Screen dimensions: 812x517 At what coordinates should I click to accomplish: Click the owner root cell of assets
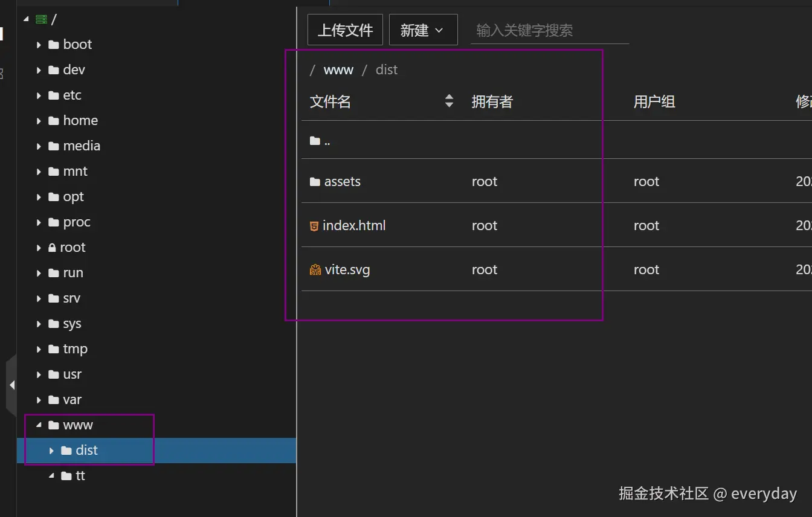[x=485, y=181]
